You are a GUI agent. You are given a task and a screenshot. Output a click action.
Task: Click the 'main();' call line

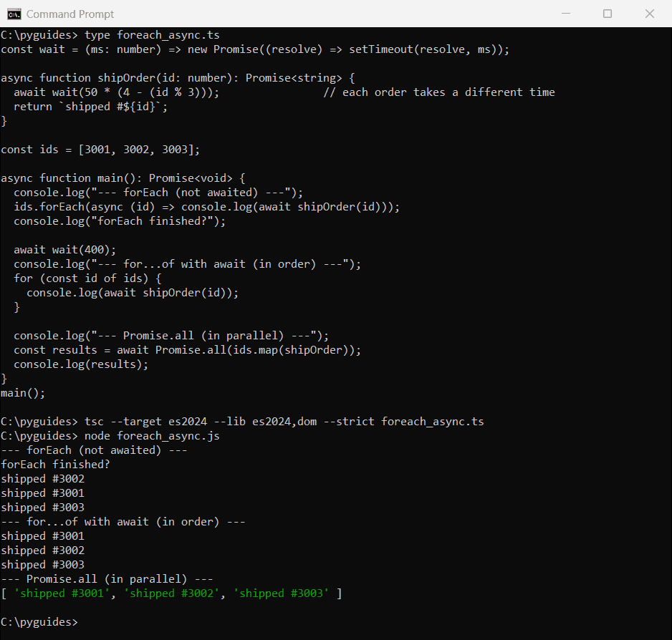[23, 393]
